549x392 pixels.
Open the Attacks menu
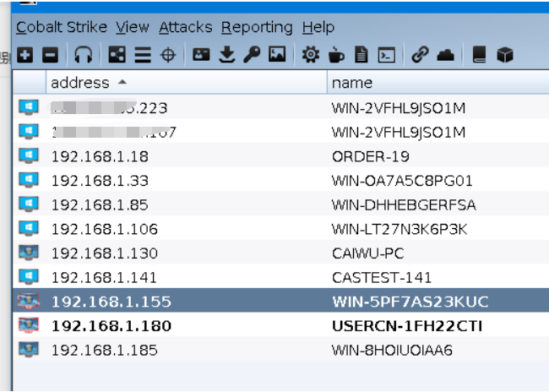186,27
